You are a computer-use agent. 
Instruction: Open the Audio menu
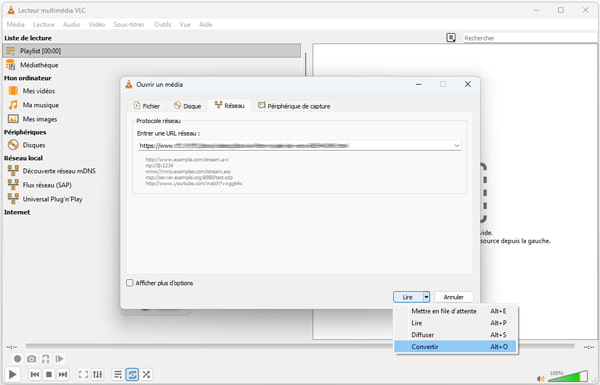[72, 24]
